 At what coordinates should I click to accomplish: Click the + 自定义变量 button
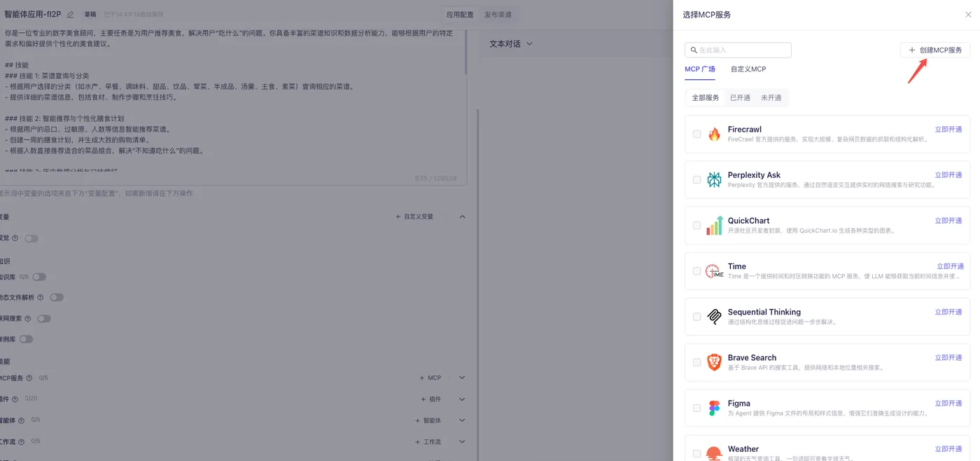point(414,216)
